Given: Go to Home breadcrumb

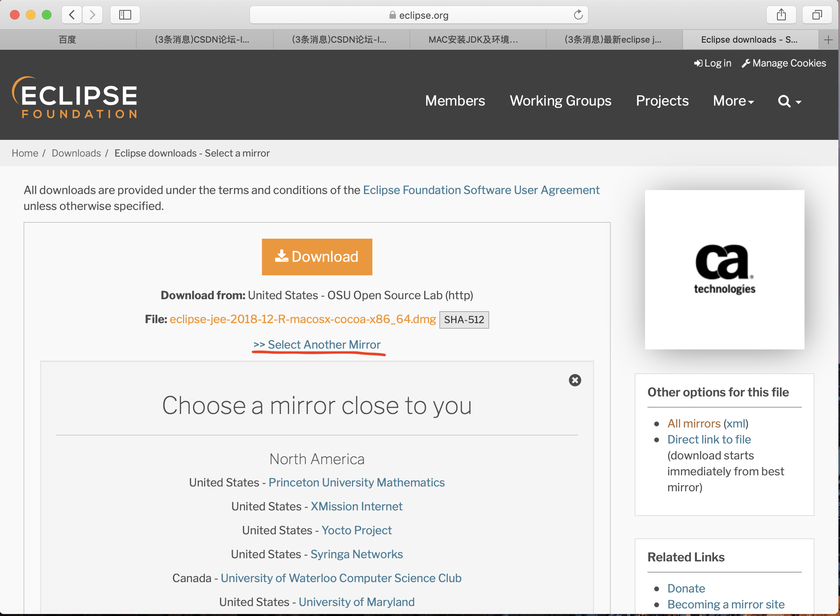Looking at the screenshot, I should point(25,153).
